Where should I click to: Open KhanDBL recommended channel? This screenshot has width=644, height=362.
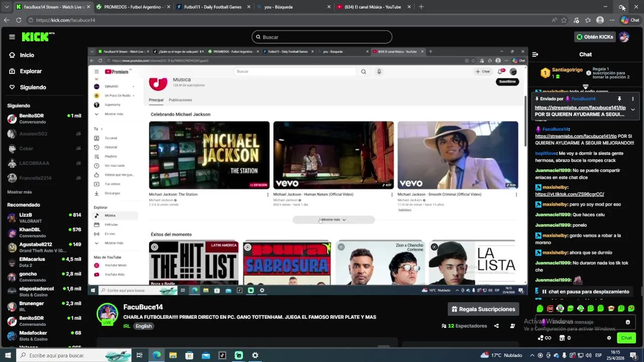click(x=44, y=232)
